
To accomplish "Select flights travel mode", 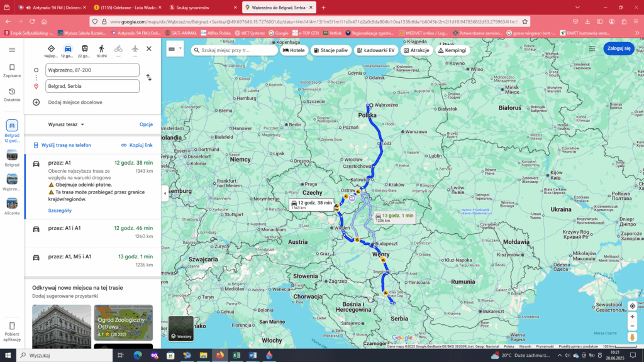I will pos(135,51).
